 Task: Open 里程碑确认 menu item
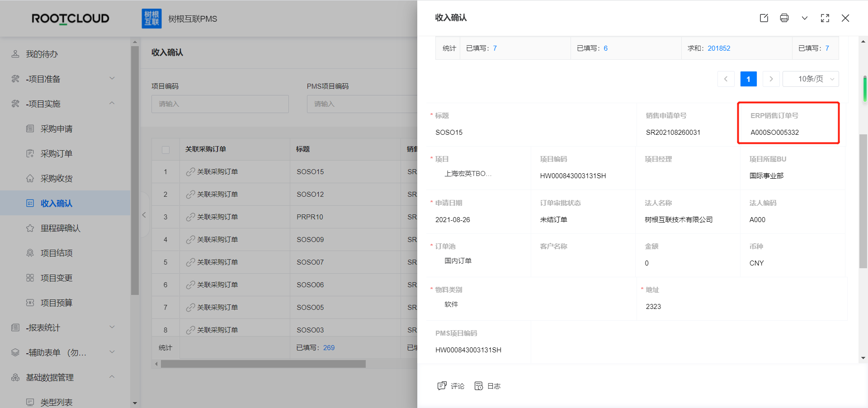(x=65, y=228)
